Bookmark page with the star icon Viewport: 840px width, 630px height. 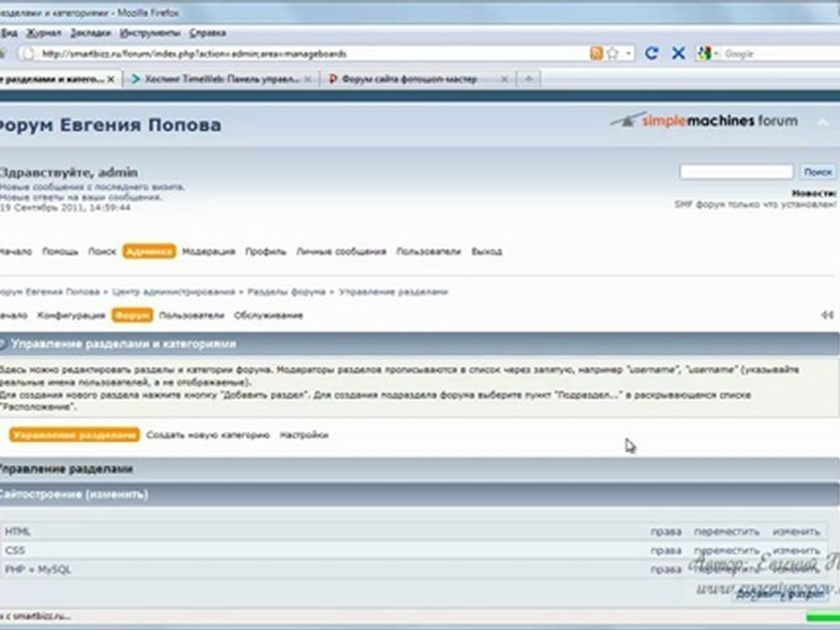612,53
